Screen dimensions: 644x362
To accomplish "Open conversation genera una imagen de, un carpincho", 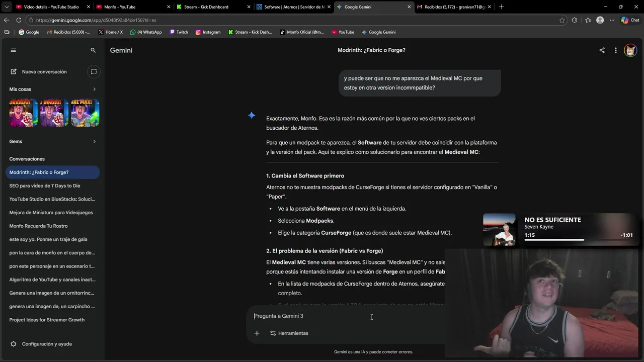I will [52, 306].
